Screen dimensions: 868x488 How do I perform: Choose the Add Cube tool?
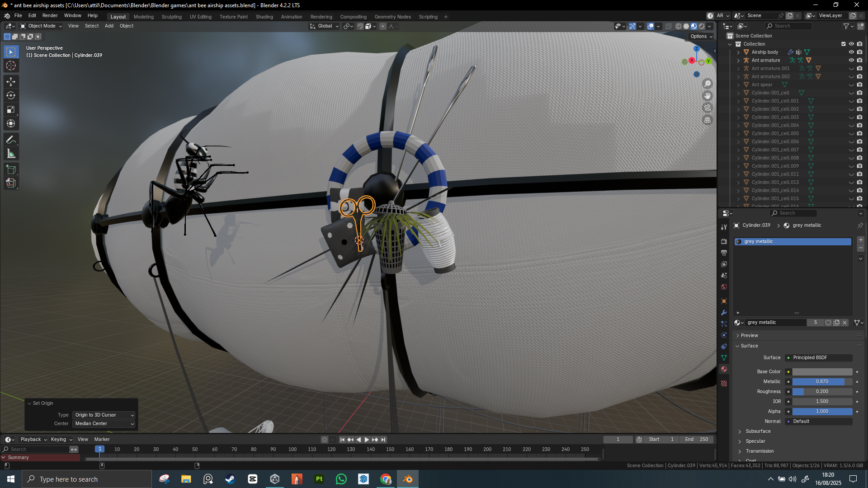(x=11, y=169)
